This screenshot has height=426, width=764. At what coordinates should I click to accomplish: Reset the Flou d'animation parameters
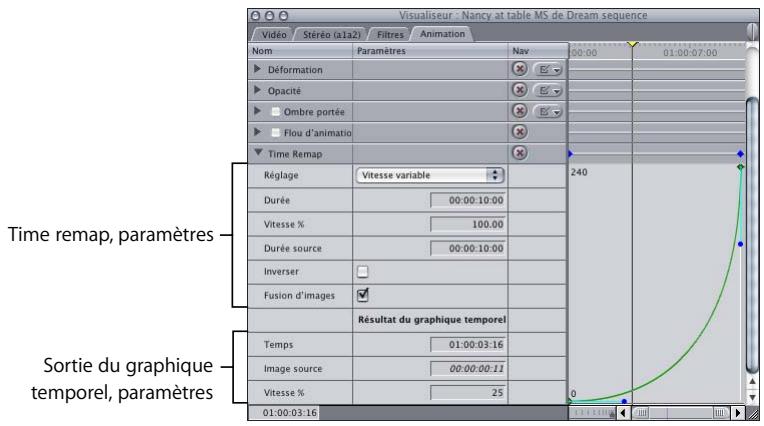coord(519,132)
